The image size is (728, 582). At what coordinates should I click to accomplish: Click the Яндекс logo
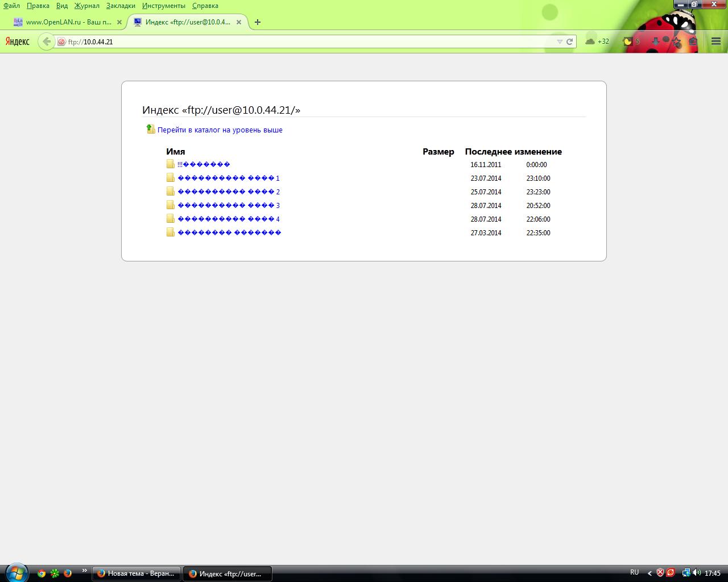[x=18, y=41]
